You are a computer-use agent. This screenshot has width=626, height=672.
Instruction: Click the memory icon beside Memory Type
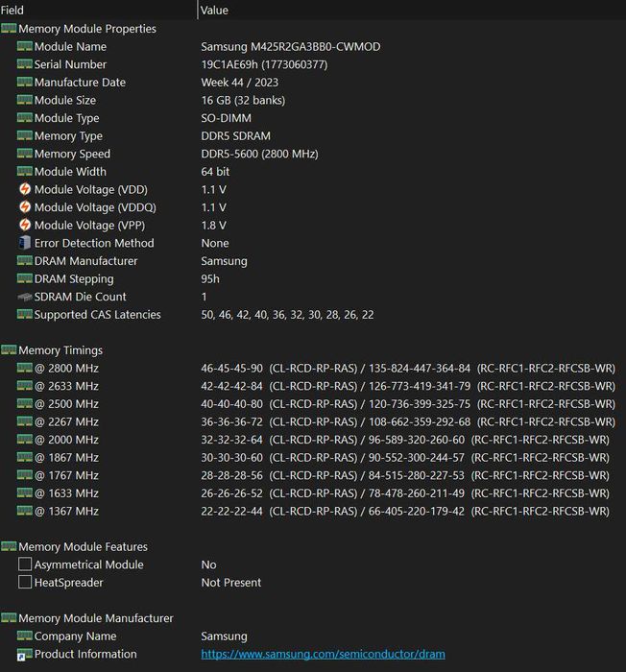pos(24,136)
